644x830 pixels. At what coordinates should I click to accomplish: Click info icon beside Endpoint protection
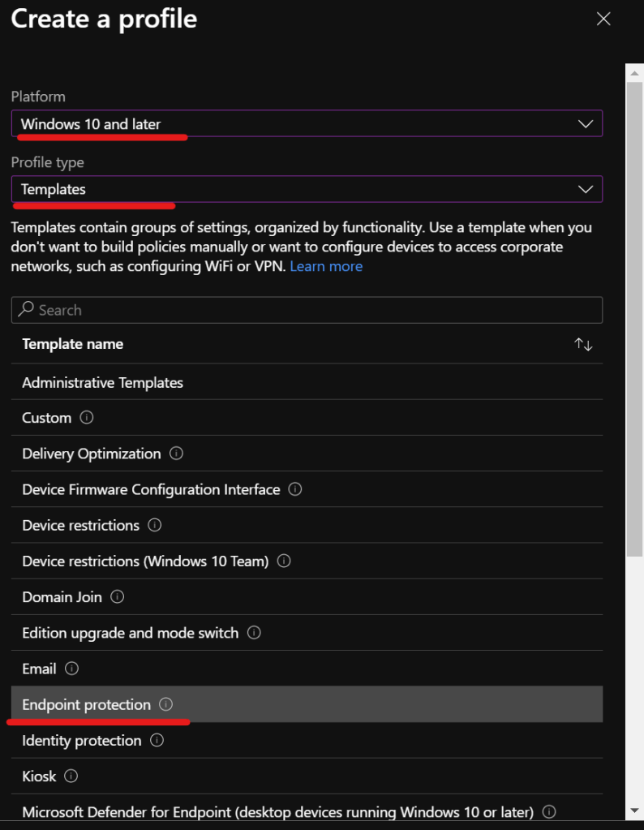pyautogui.click(x=166, y=704)
